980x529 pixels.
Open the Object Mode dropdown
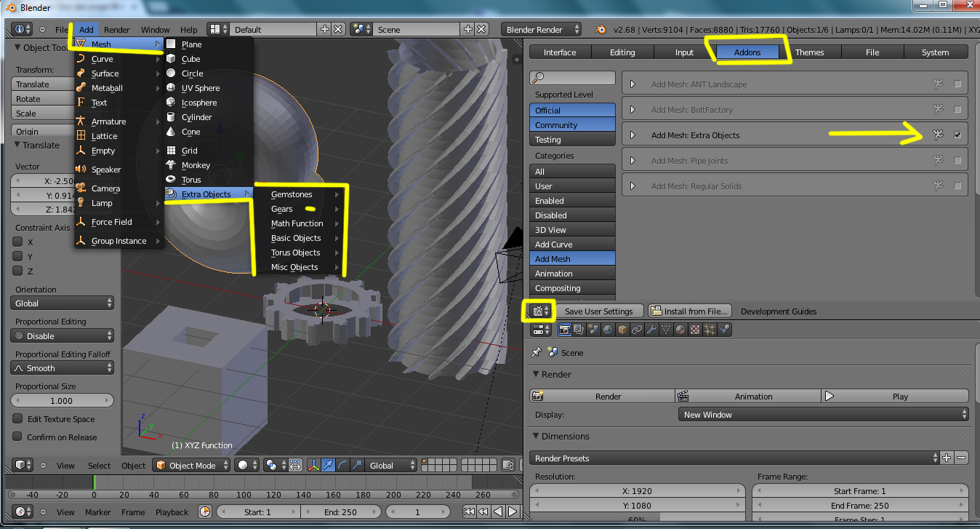coord(192,466)
